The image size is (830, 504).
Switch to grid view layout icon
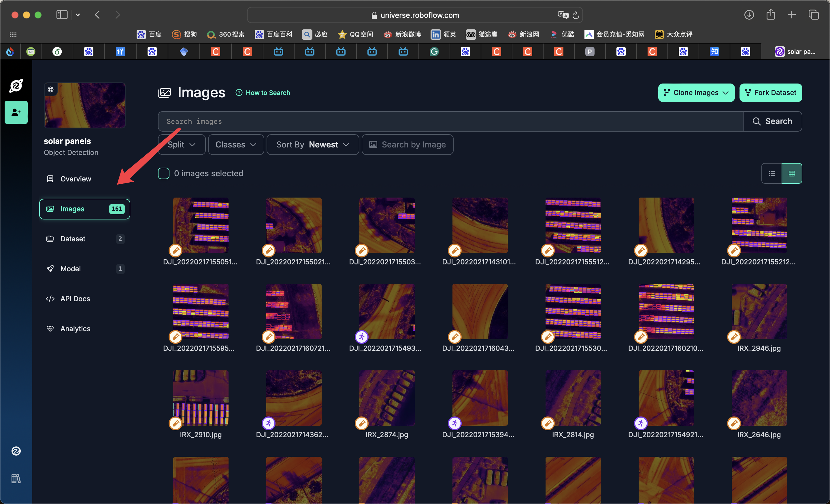coord(792,173)
